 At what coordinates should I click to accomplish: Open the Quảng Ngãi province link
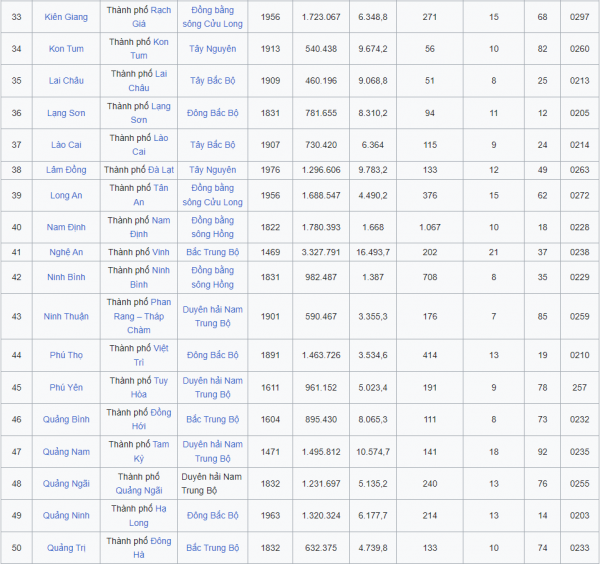[x=66, y=484]
